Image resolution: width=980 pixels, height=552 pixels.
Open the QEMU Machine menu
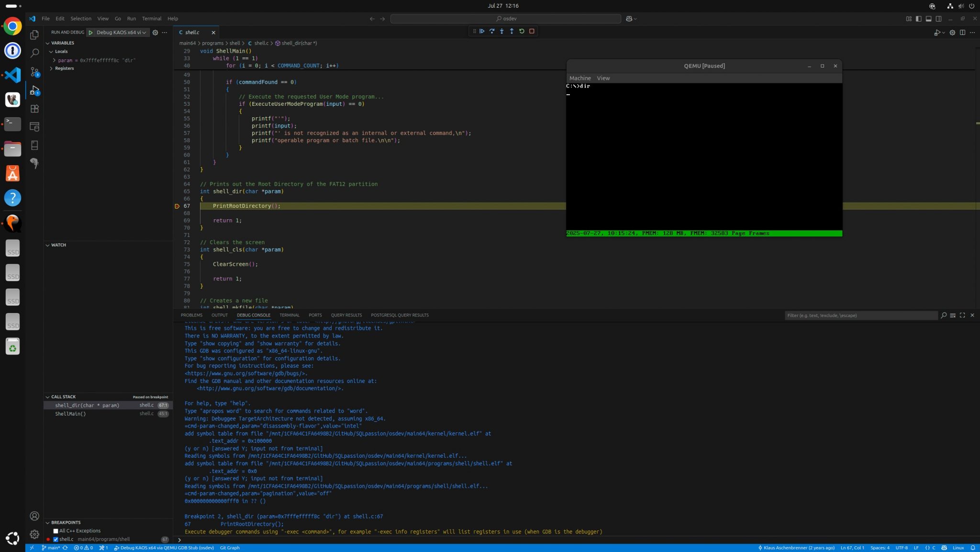(579, 78)
